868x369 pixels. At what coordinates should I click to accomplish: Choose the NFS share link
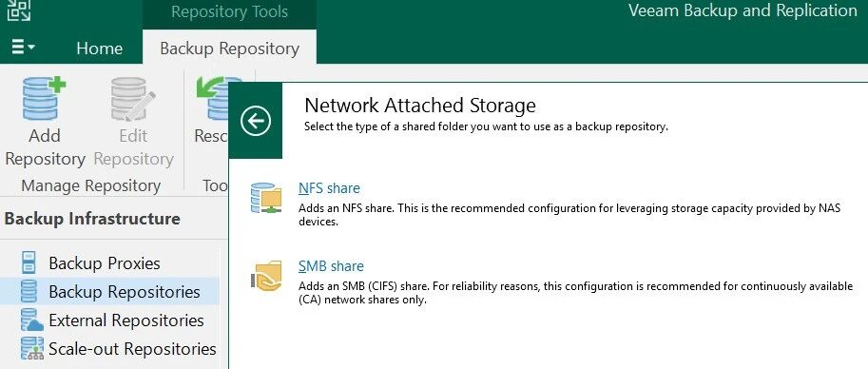[329, 188]
